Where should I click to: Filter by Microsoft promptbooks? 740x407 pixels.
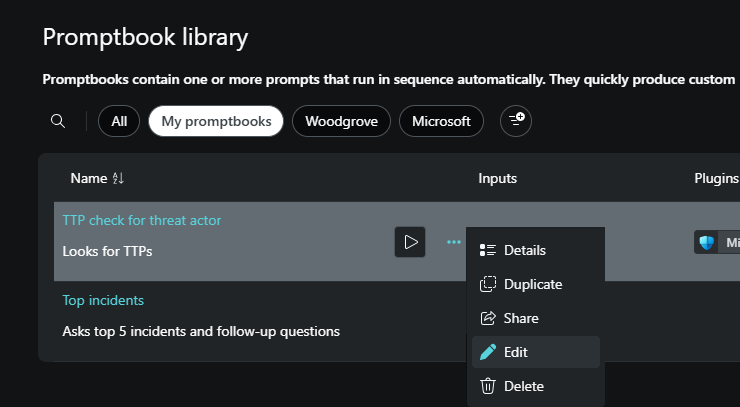[x=441, y=121]
